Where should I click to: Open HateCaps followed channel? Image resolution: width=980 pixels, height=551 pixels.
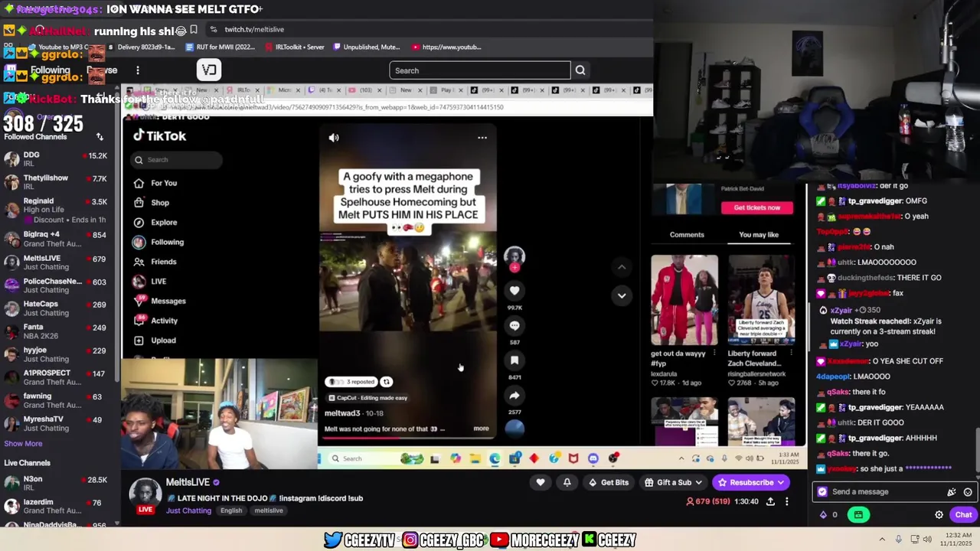[x=58, y=308]
